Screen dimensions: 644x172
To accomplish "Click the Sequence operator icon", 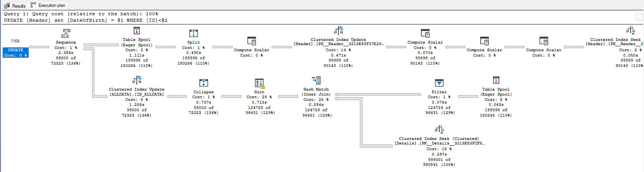I will click(66, 34).
